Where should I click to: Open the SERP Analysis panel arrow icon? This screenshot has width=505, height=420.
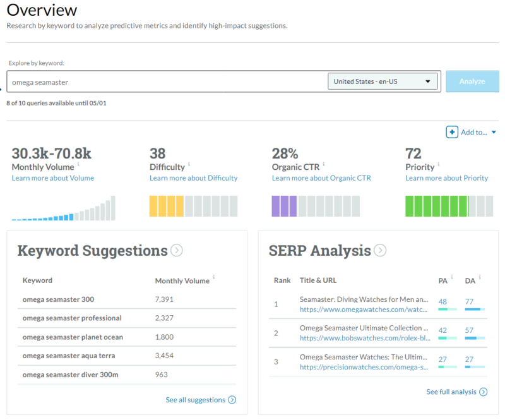pos(380,251)
